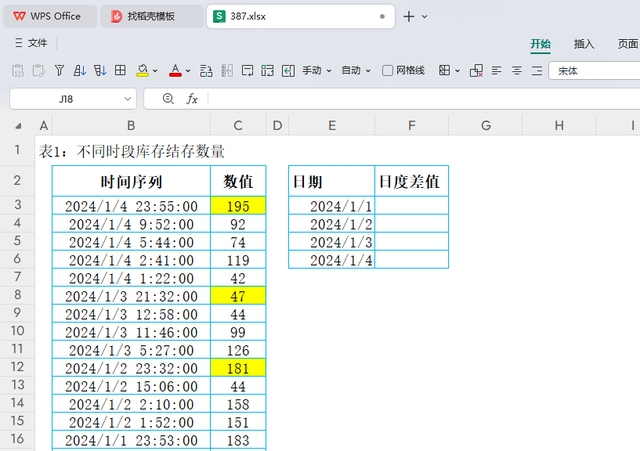The height and width of the screenshot is (451, 640).
Task: Click the indent arrow box icon
Action: pyautogui.click(x=288, y=71)
